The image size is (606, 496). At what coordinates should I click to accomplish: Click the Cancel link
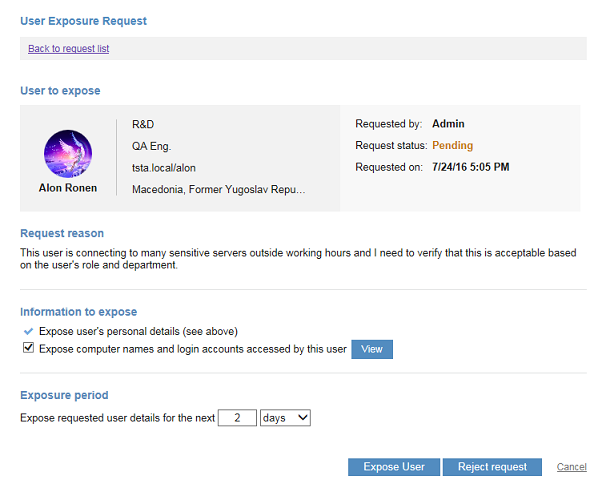pos(571,467)
